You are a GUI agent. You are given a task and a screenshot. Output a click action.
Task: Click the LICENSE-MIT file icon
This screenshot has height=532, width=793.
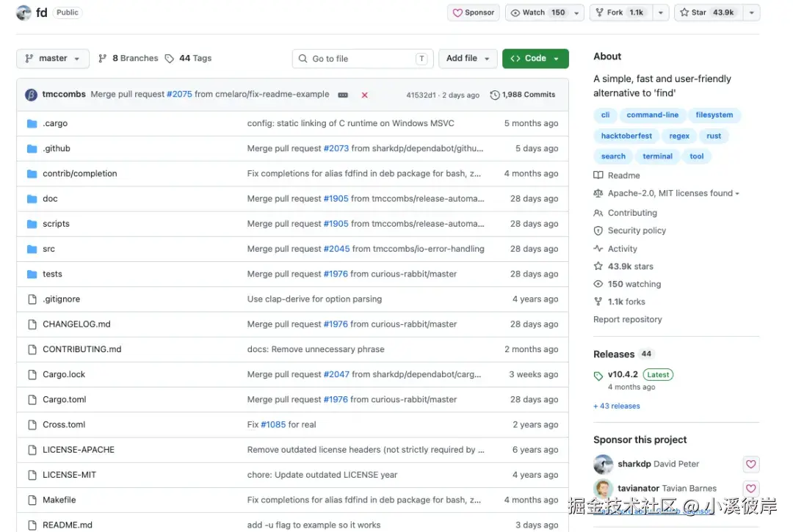32,475
